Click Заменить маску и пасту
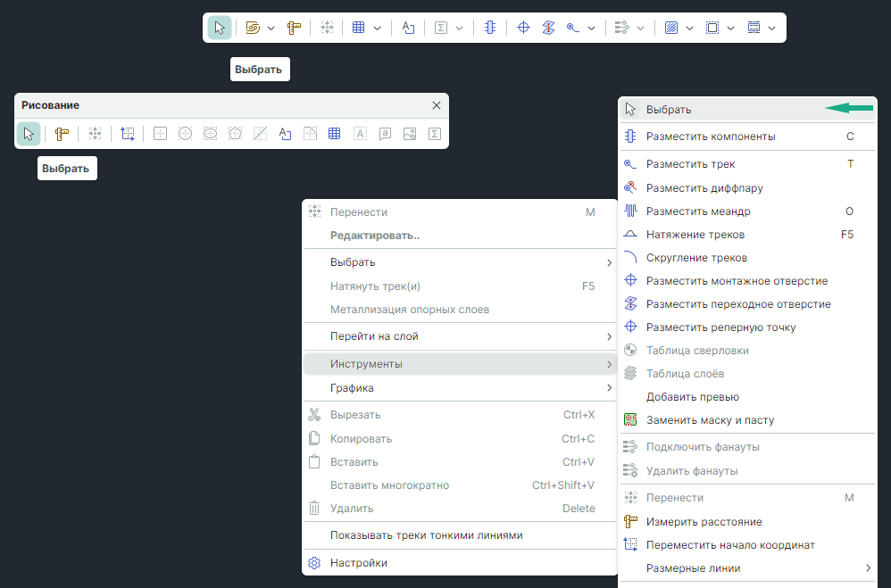 (710, 419)
